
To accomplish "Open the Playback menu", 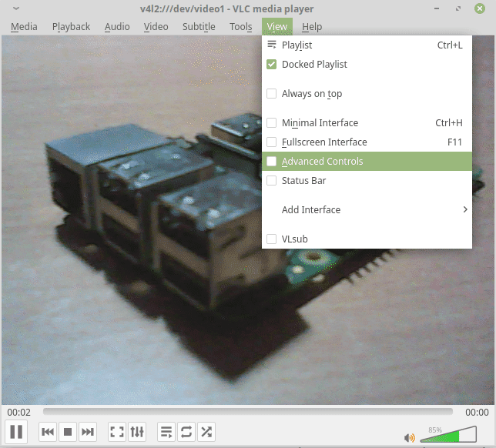I will 71,27.
